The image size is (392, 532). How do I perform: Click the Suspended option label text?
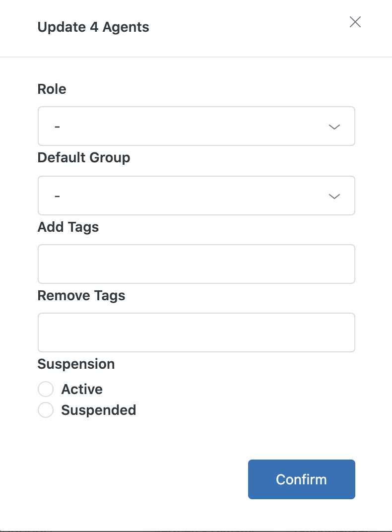(98, 410)
